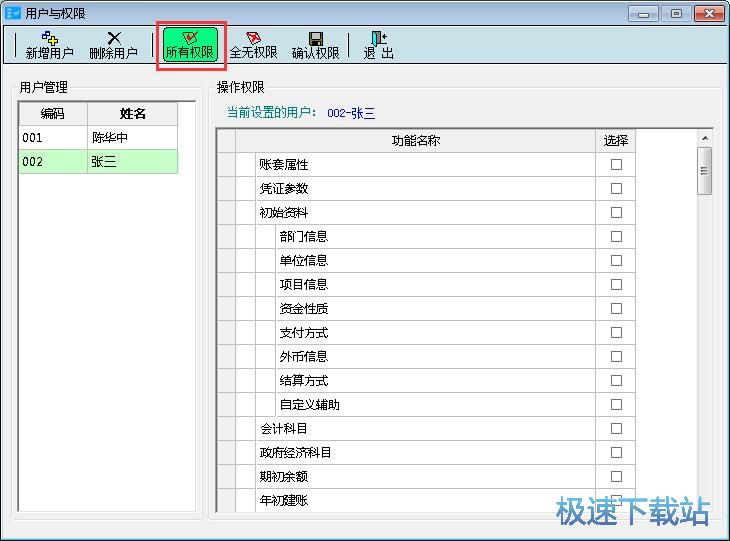
Task: Click the 姓名 column header
Action: [133, 114]
